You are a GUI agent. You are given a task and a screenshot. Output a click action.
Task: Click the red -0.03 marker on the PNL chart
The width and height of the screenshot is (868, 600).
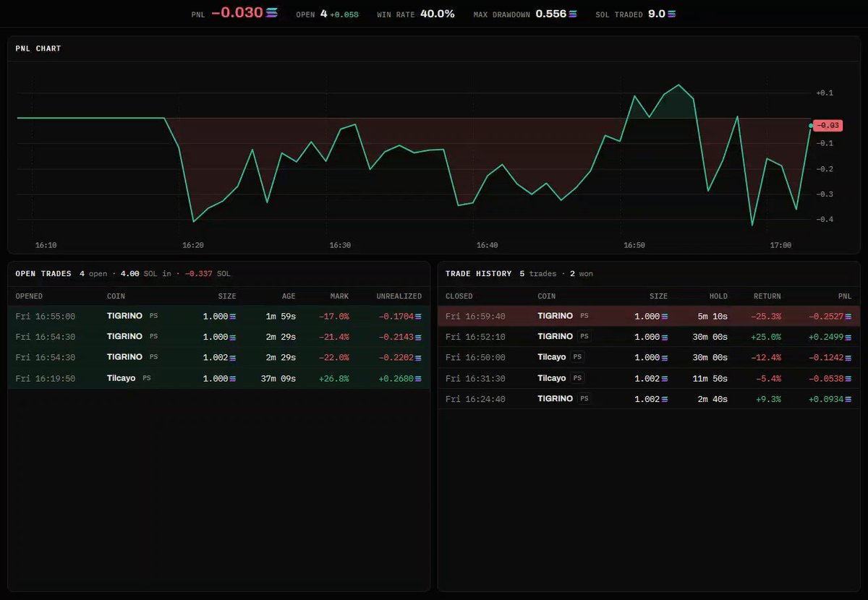827,125
